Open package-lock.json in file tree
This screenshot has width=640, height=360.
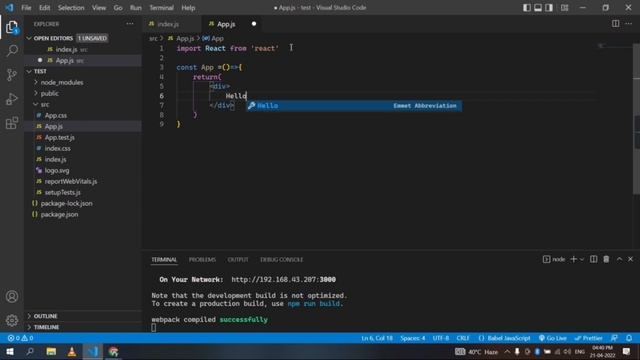[83, 204]
